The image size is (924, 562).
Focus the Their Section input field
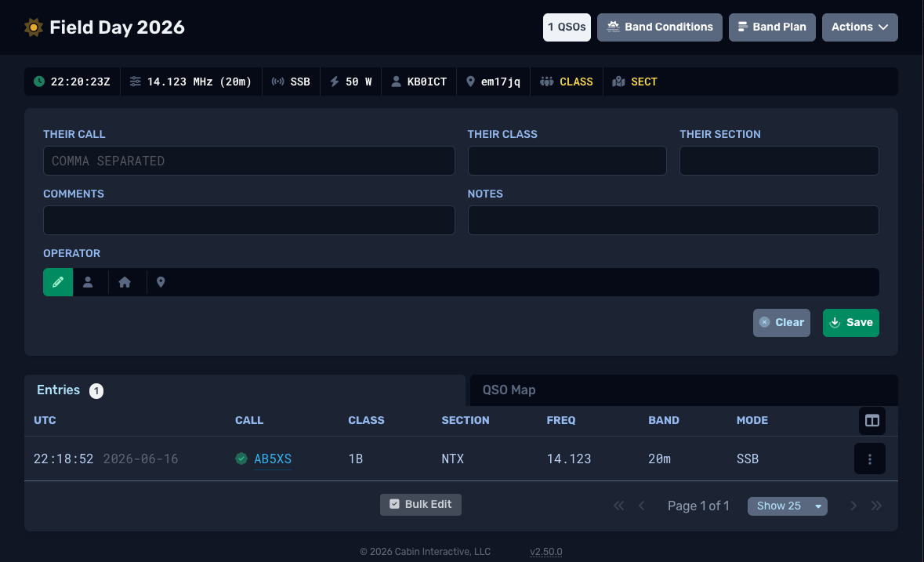pos(779,161)
